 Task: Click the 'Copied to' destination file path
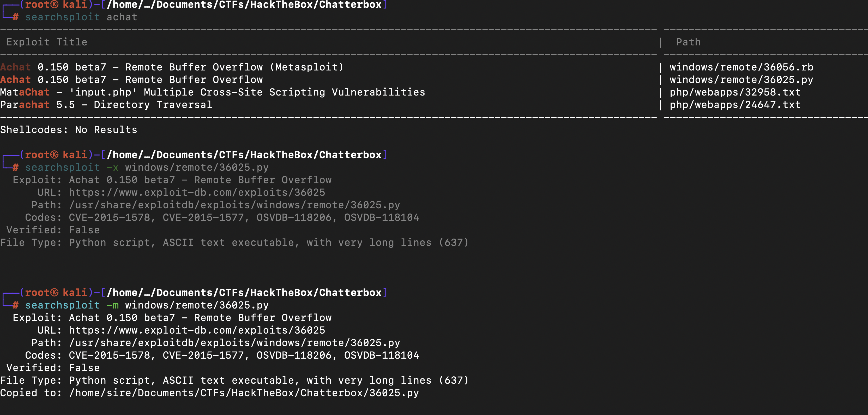pos(244,393)
